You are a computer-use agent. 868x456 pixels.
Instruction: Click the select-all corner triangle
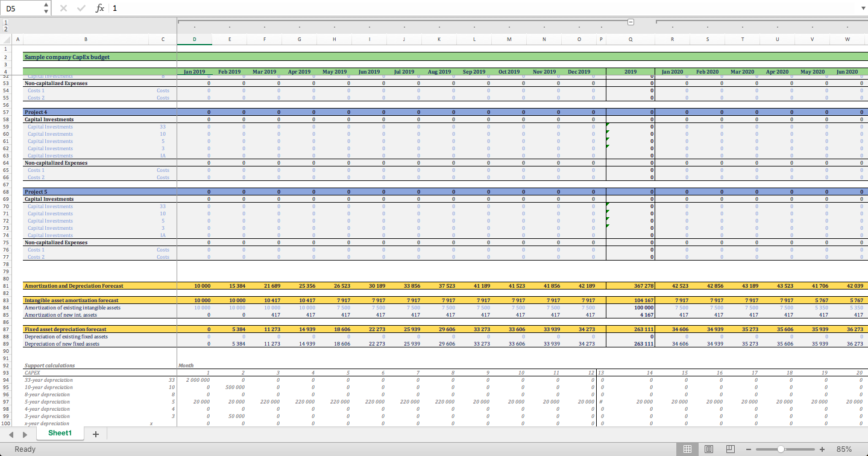pyautogui.click(x=6, y=39)
